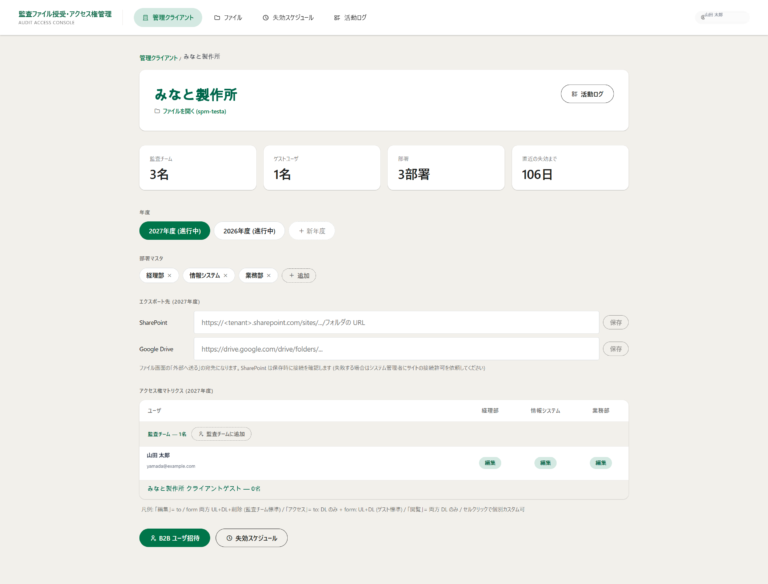
Task: Click the user icon on B2B ユーザ招待
Action: [x=153, y=538]
